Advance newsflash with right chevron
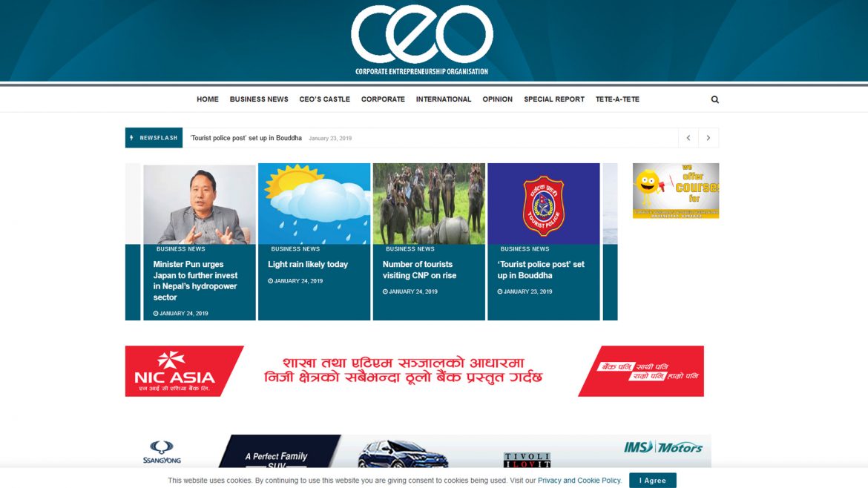The height and width of the screenshot is (488, 868). 708,138
